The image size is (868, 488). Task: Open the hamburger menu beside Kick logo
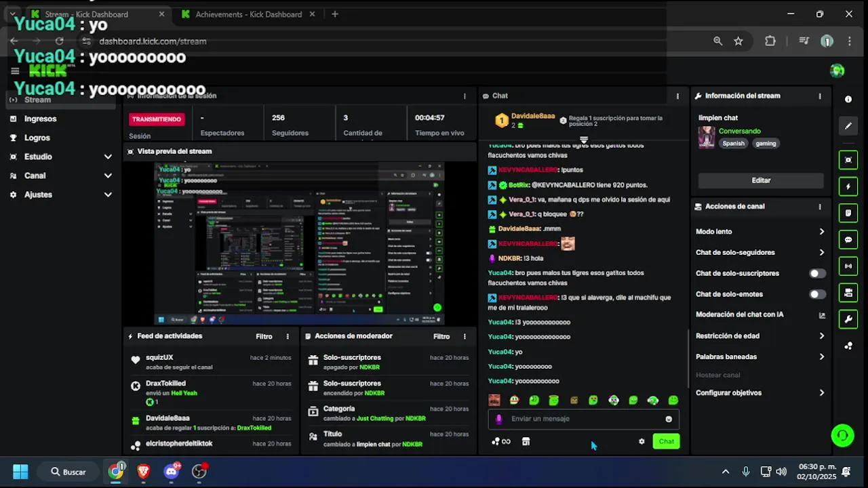[15, 70]
